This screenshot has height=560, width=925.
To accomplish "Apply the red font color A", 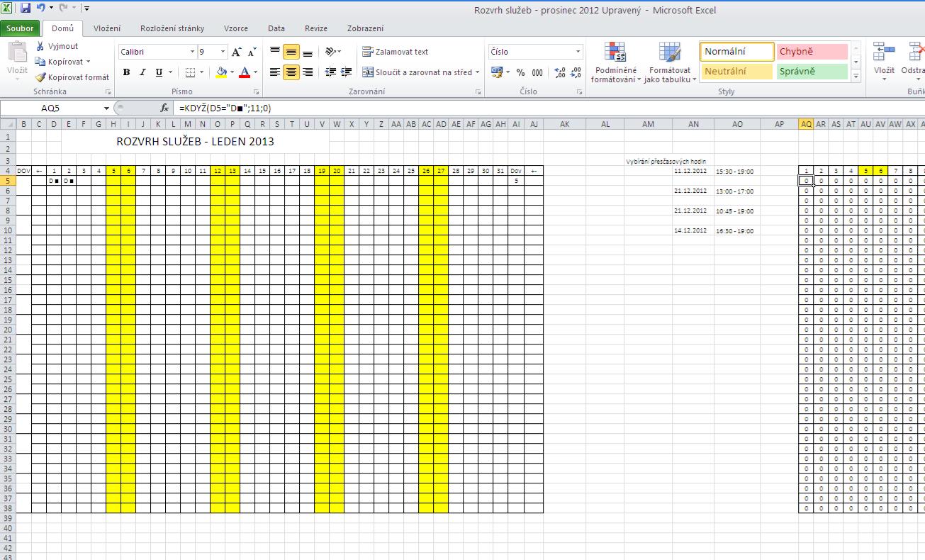I will pyautogui.click(x=245, y=72).
